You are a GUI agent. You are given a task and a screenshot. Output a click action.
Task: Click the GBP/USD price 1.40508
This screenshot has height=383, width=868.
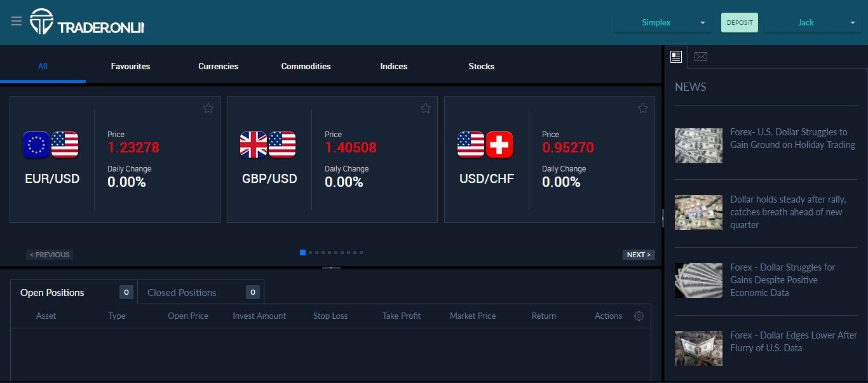click(x=351, y=148)
